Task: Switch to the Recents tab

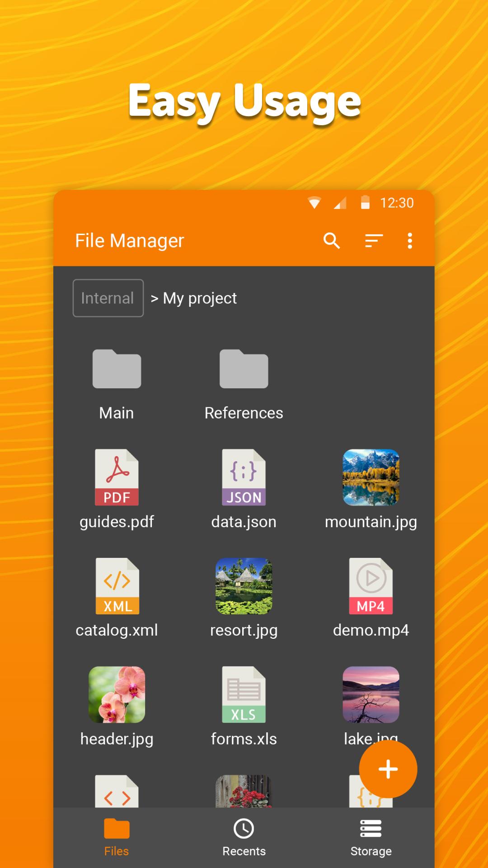Action: (x=244, y=837)
